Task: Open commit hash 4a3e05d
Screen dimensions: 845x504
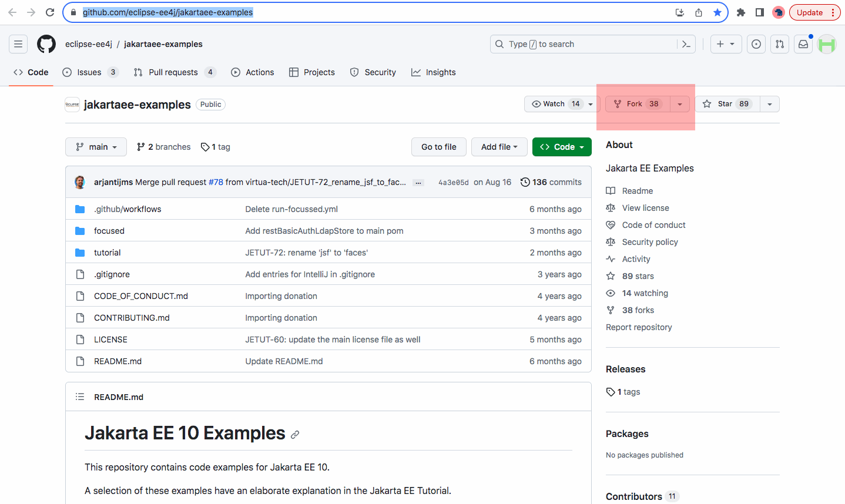Action: pyautogui.click(x=454, y=183)
